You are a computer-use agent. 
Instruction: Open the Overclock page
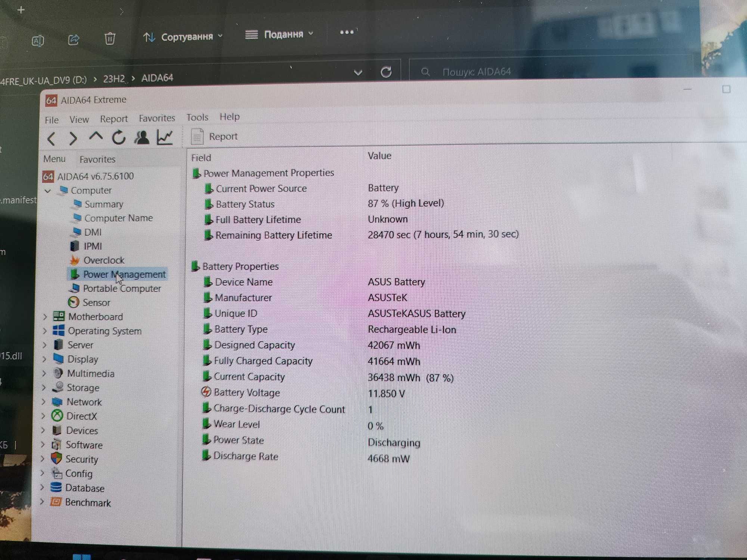pos(104,260)
